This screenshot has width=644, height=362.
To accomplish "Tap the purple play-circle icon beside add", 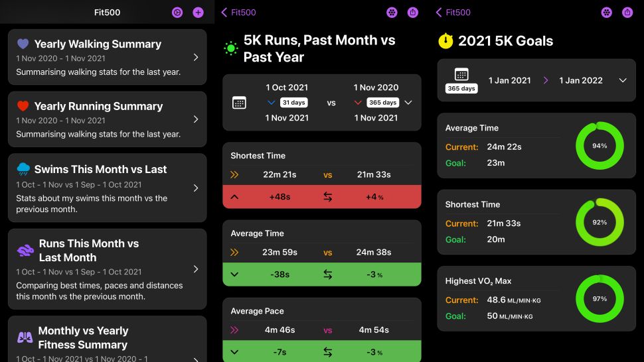I will (x=177, y=13).
